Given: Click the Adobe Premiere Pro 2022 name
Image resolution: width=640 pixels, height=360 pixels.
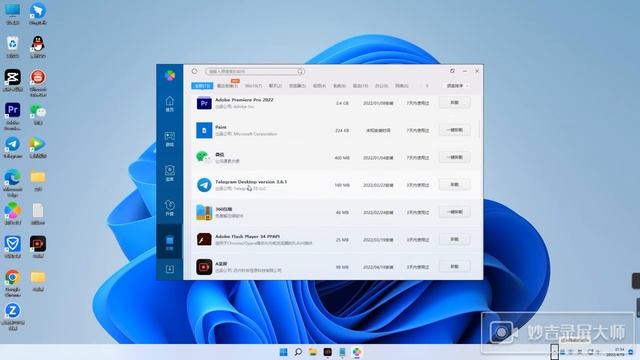Looking at the screenshot, I should click(244, 100).
